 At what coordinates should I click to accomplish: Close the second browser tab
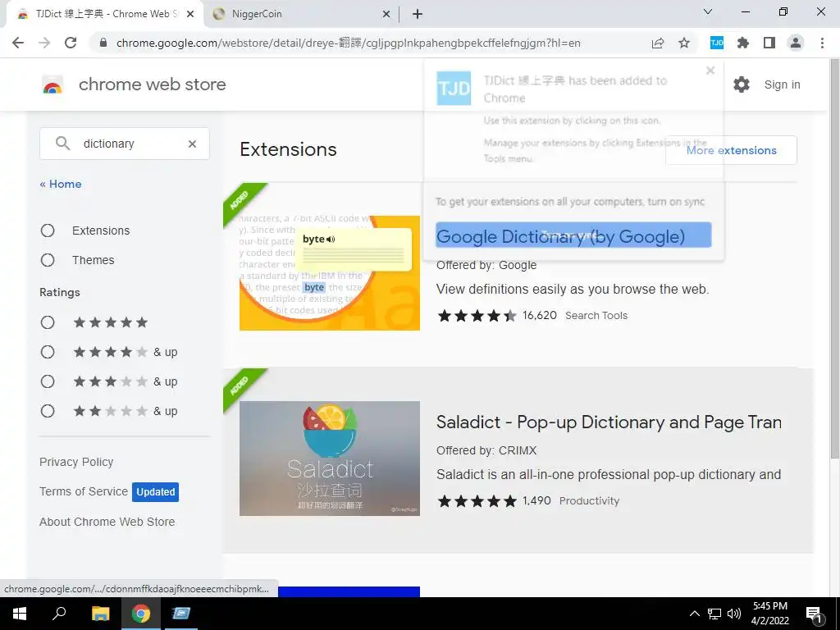tap(386, 14)
